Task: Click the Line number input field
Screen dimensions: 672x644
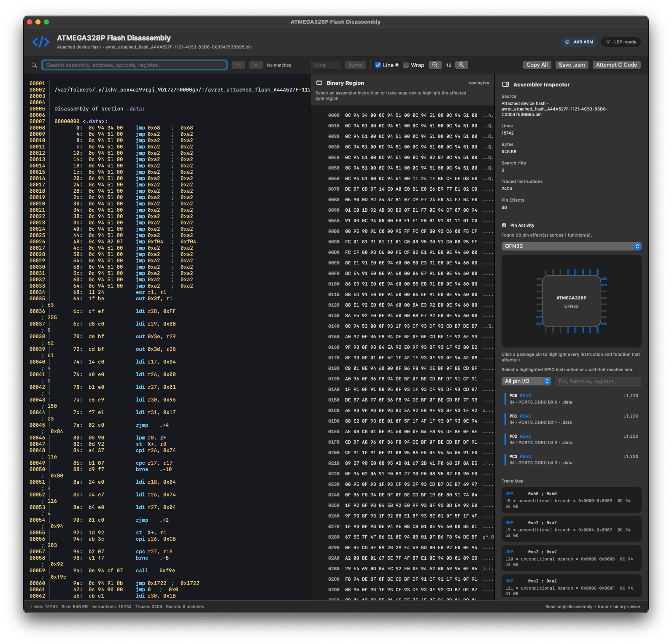Action: tap(326, 65)
